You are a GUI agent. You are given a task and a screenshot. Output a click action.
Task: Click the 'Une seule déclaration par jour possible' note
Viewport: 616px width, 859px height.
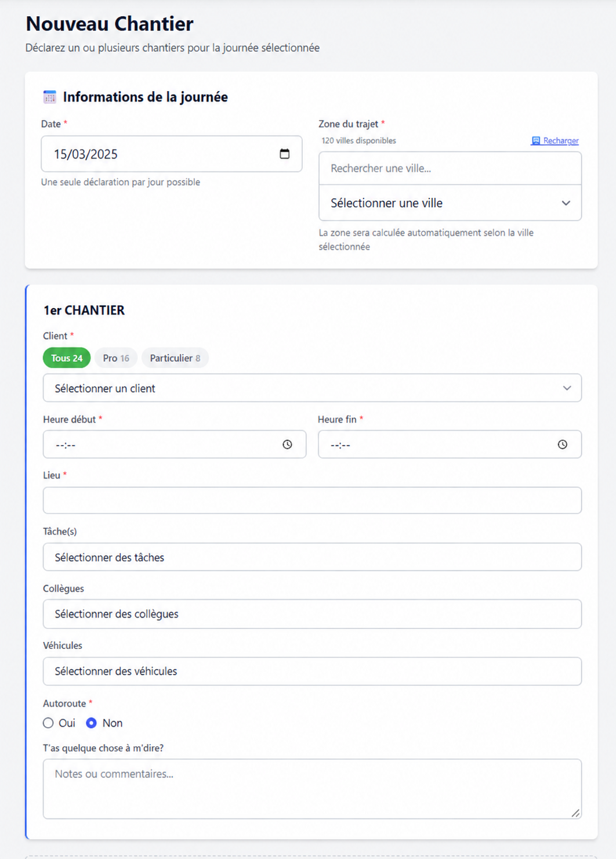coord(121,182)
